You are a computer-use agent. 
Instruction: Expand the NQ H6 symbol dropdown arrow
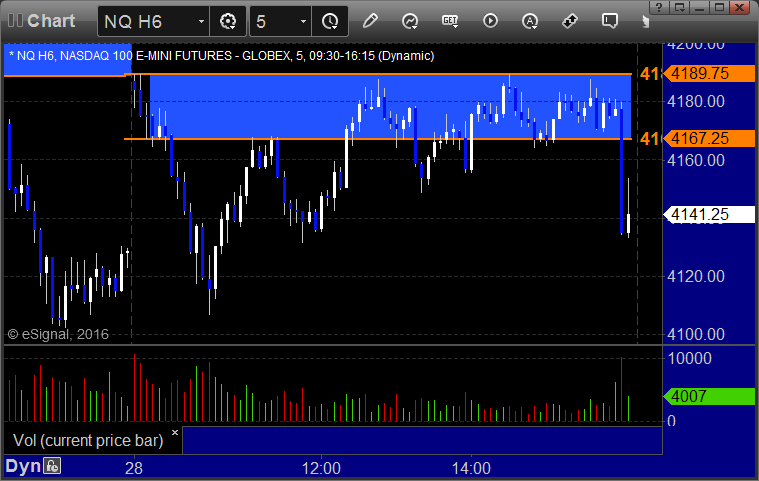point(201,21)
